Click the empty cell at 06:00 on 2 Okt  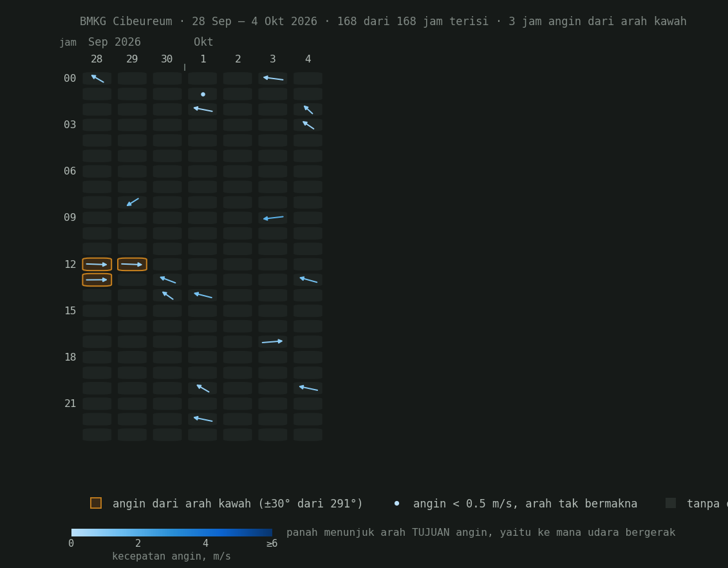[238, 171]
